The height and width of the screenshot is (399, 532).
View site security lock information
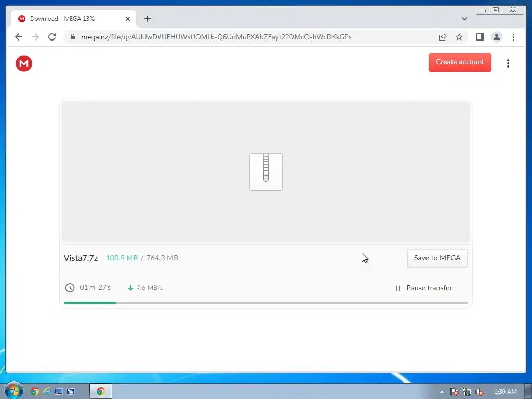pos(72,37)
